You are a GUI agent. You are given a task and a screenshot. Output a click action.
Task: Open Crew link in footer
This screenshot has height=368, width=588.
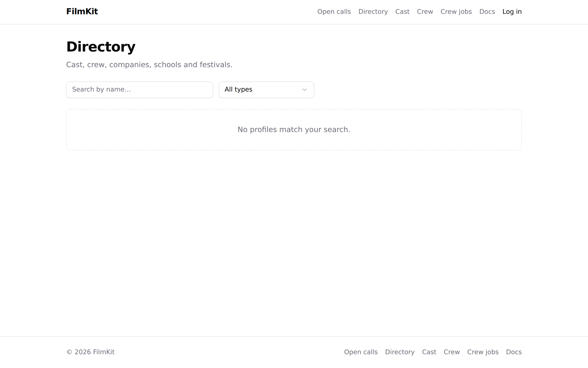(452, 352)
